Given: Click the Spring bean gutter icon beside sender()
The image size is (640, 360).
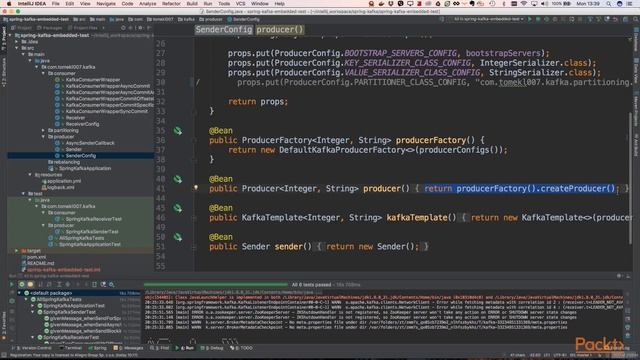Looking at the screenshot, I should click(178, 237).
